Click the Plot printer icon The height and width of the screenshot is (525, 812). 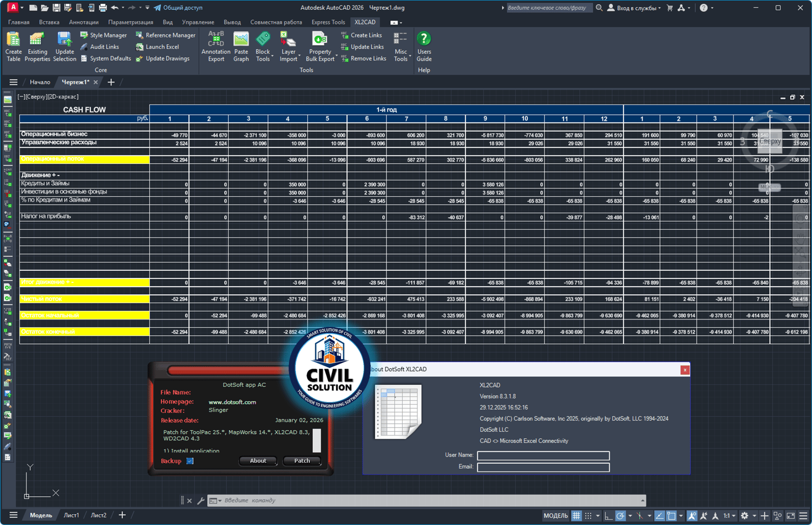point(103,8)
